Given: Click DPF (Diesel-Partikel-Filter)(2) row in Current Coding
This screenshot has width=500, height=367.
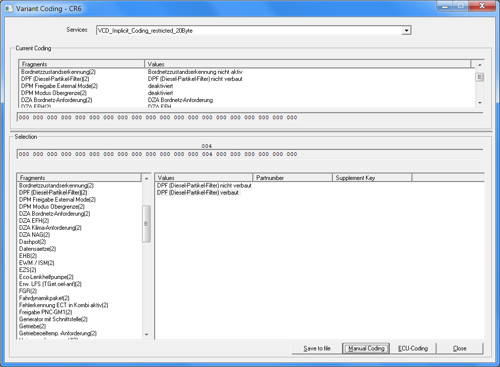Looking at the screenshot, I should click(55, 79).
